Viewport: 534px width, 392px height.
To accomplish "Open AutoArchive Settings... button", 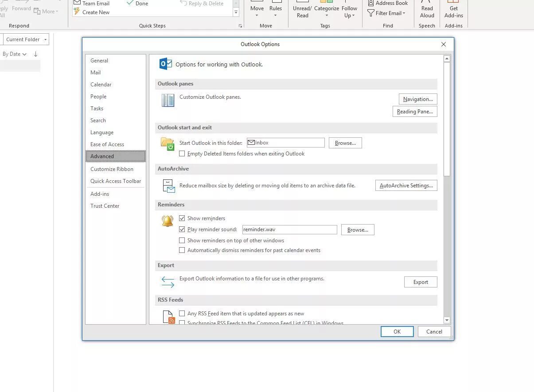I will pyautogui.click(x=406, y=186).
